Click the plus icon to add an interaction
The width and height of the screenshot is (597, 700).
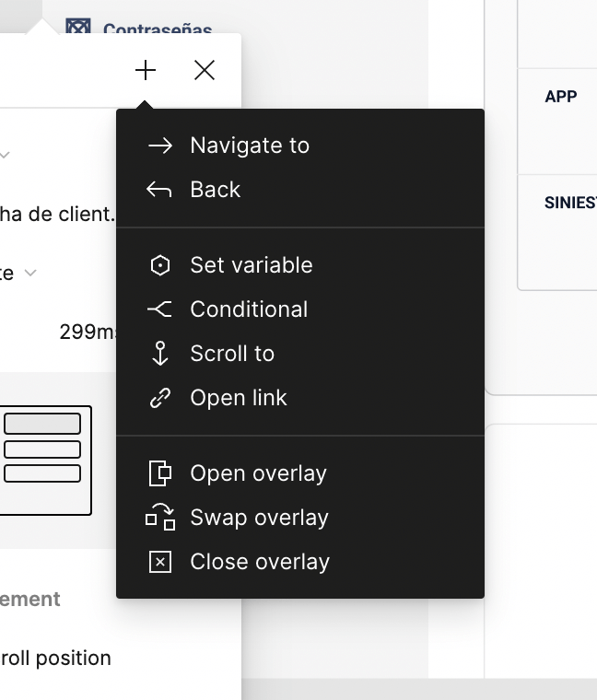[x=146, y=71]
